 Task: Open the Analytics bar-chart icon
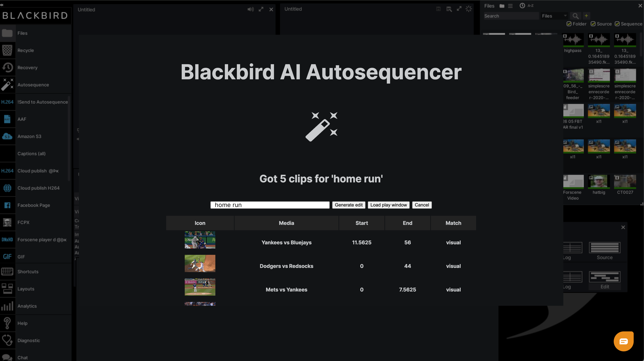pyautogui.click(x=7, y=306)
